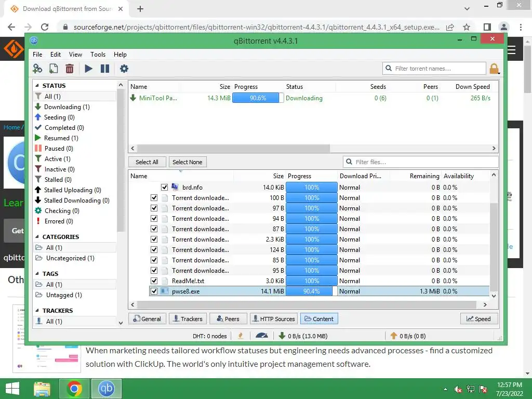The height and width of the screenshot is (399, 532).
Task: Click the connection status flame icon
Action: pos(241,336)
